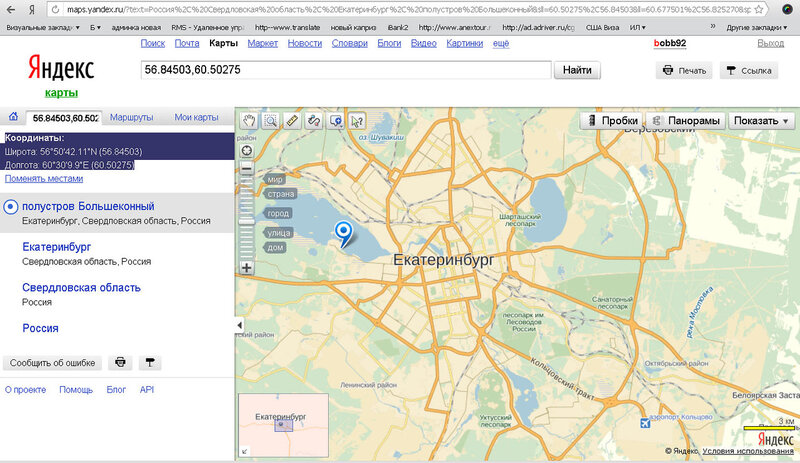
Task: Select the hand pan tool on map
Action: pos(250,121)
